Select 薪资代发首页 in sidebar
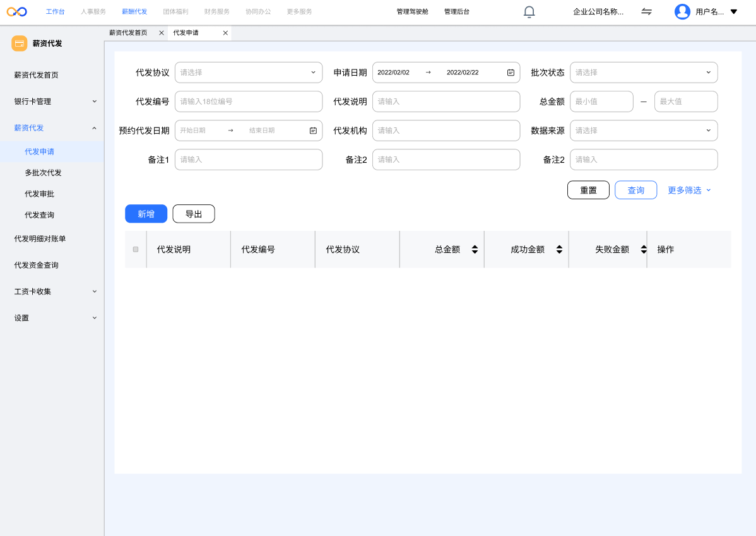 tap(36, 75)
